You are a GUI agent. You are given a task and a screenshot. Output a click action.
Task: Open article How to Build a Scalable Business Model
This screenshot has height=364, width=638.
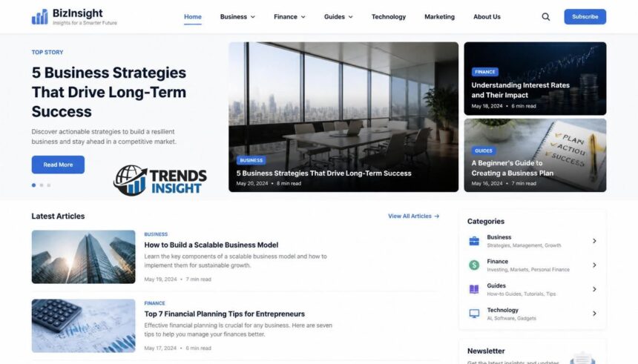pos(211,245)
